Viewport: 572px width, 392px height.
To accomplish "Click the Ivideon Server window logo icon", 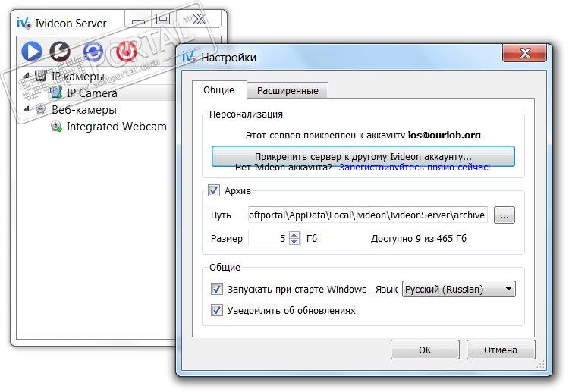I will point(24,23).
